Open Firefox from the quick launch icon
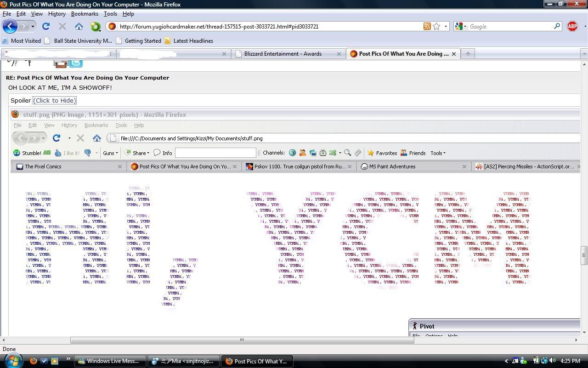Viewport: 588px width, 368px height. click(34, 361)
